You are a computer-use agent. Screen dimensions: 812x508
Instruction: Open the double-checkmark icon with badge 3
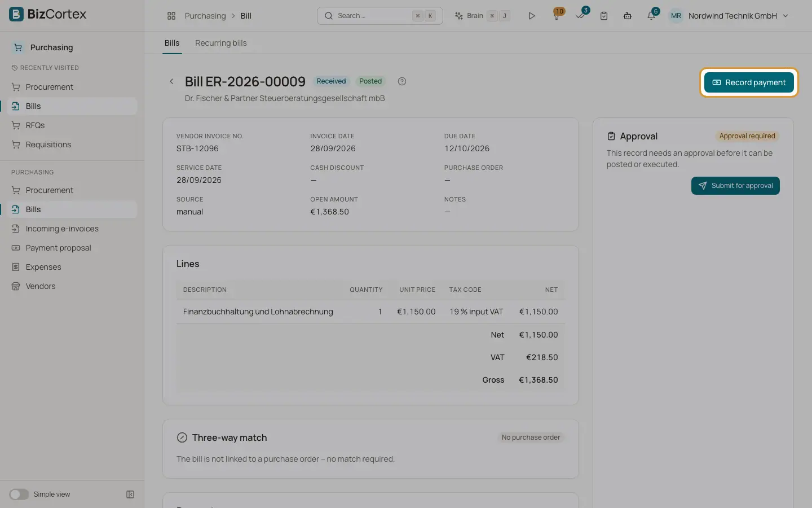coord(580,16)
